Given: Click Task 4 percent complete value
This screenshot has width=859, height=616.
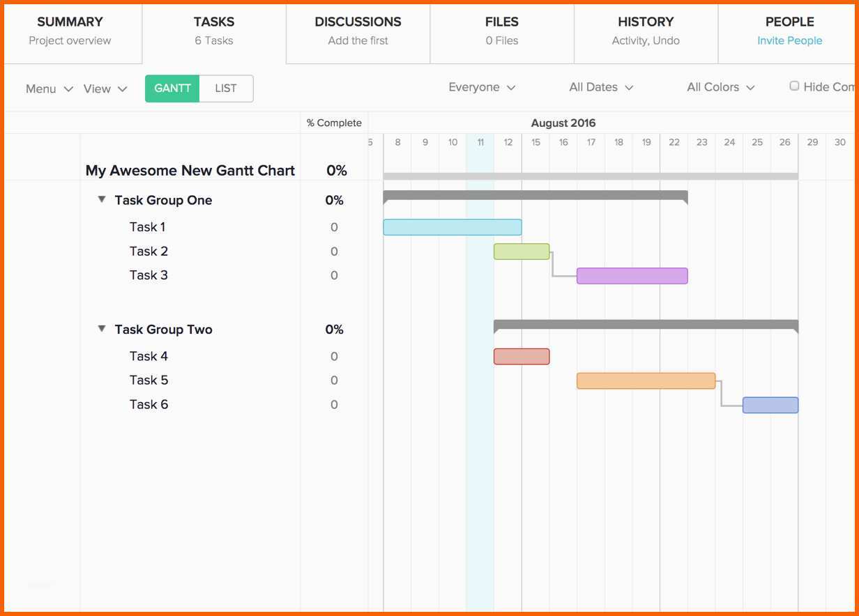Looking at the screenshot, I should pos(334,356).
